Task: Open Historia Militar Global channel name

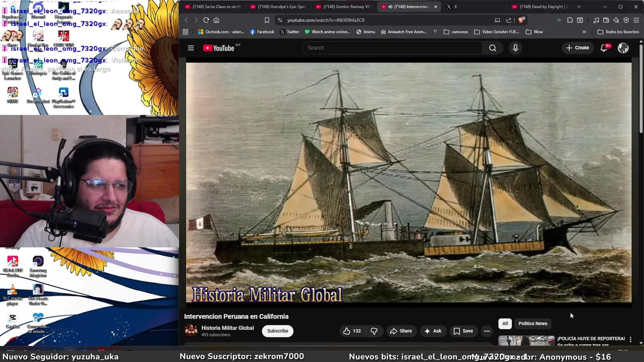Action: click(x=227, y=328)
